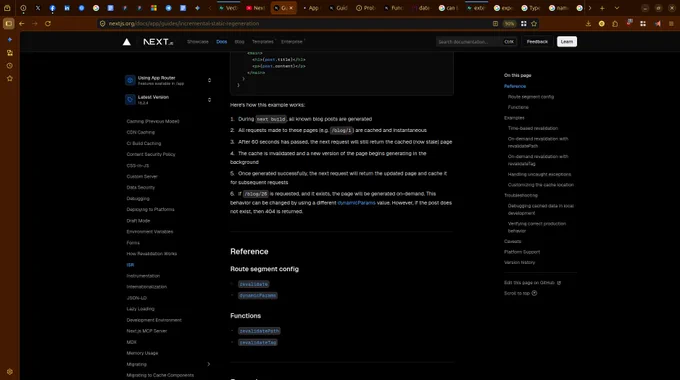Expand the Migrating sidebar section
680x380 pixels.
209,364
